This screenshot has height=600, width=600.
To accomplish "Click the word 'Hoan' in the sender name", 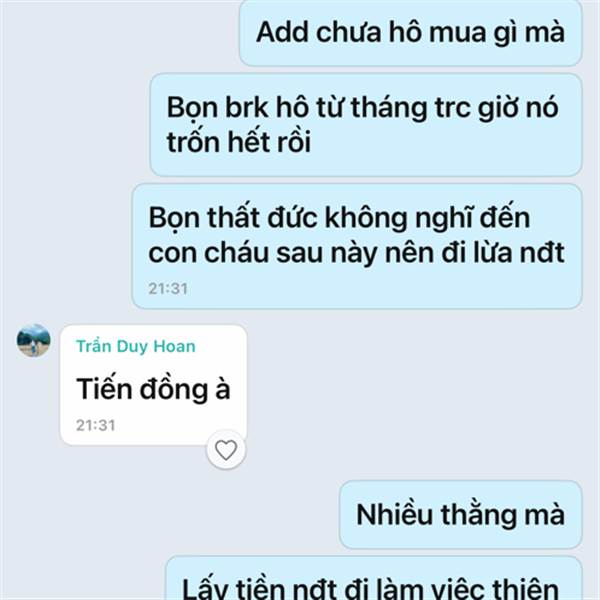I will click(174, 346).
